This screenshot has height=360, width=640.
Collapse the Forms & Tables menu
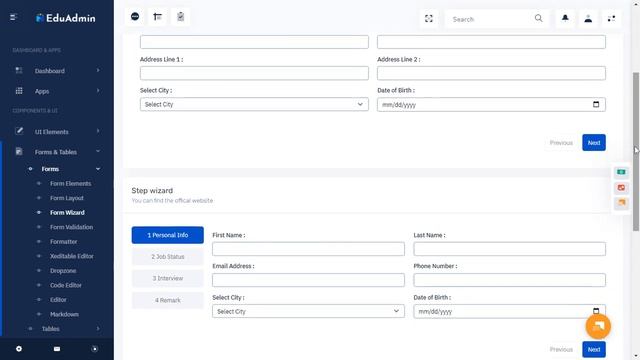pos(98,151)
